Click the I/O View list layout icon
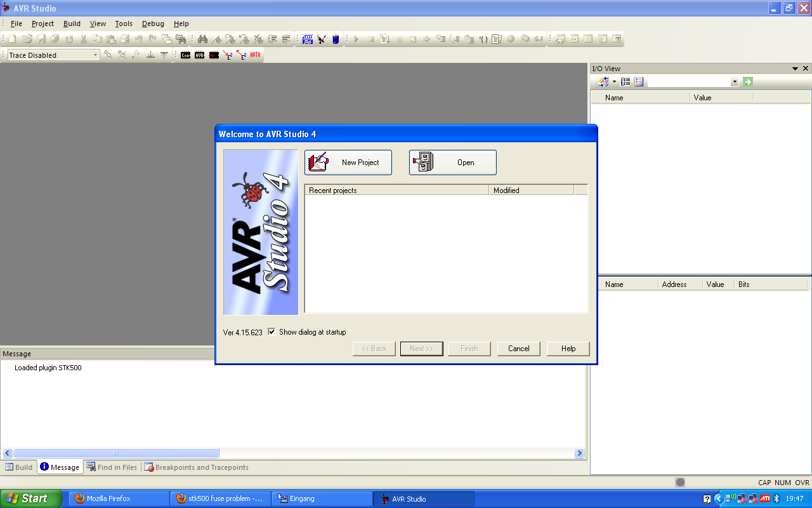 [x=639, y=82]
